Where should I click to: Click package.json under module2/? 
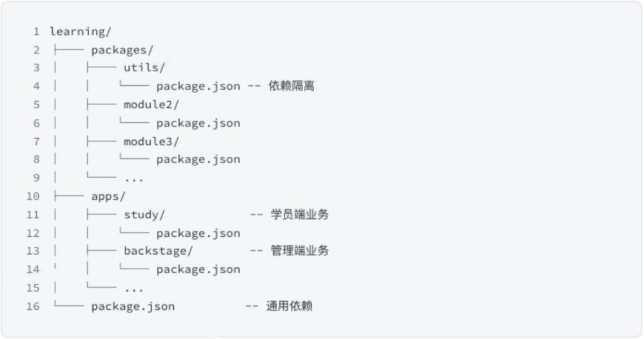198,123
